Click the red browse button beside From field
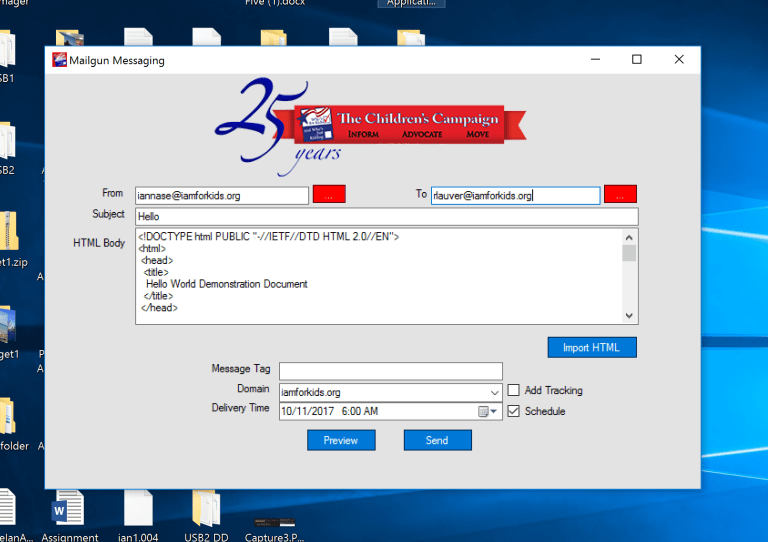 pyautogui.click(x=329, y=195)
